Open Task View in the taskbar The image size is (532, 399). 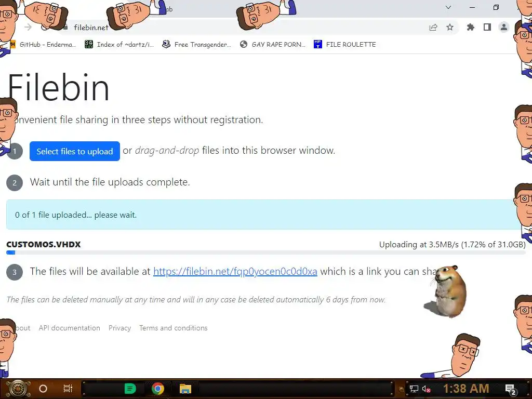pos(68,389)
